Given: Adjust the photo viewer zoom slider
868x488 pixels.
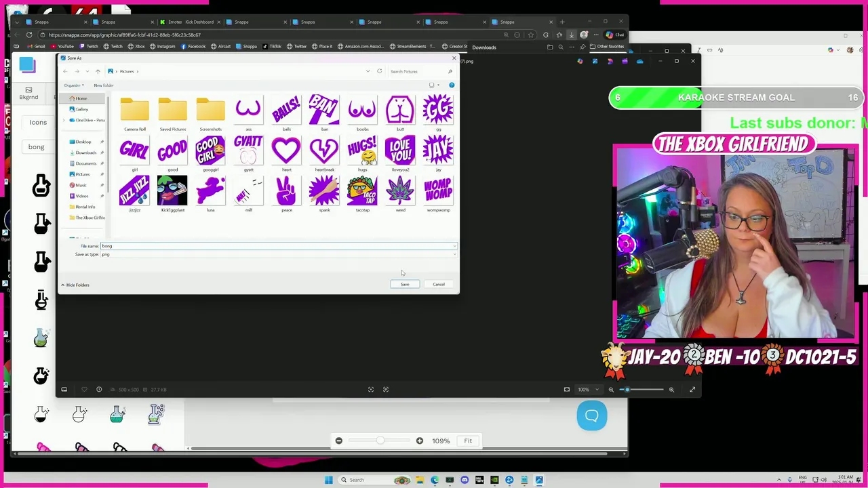Looking at the screenshot, I should tap(641, 390).
